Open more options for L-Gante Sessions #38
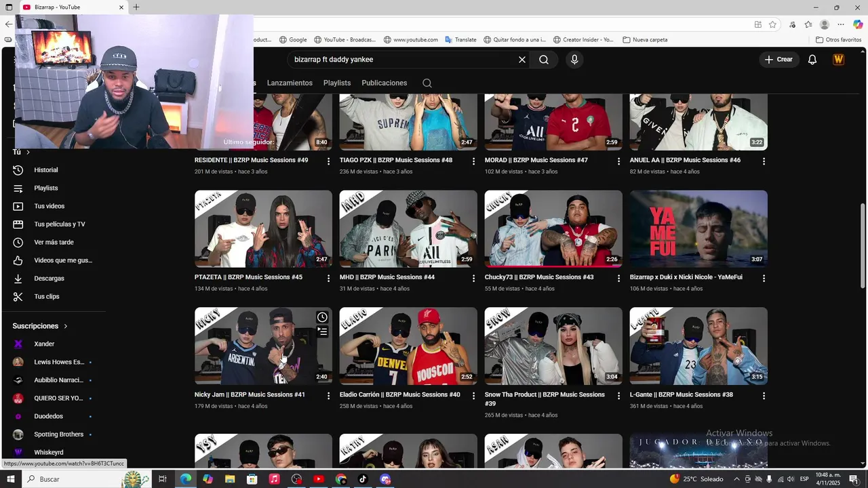 point(764,396)
